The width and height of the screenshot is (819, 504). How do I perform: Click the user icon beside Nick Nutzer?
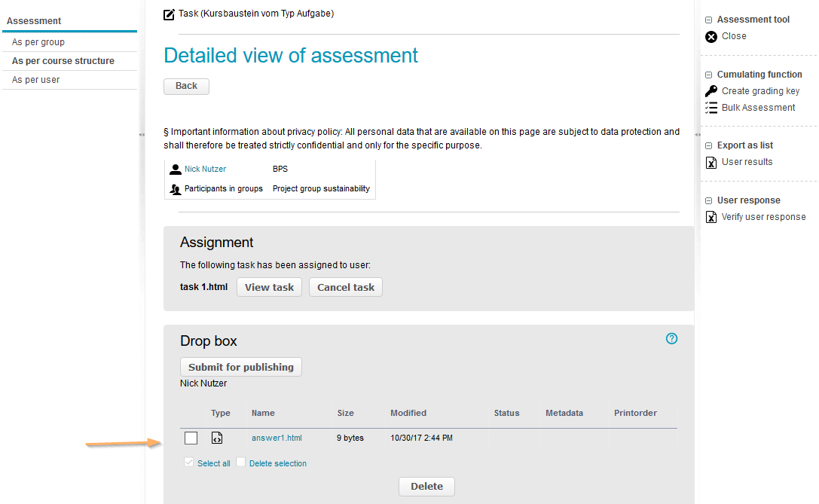tap(176, 170)
